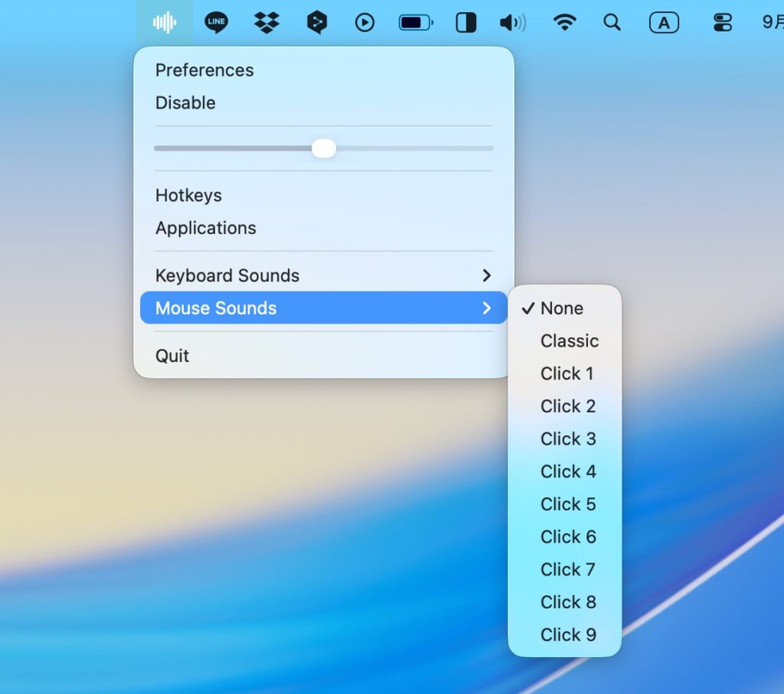
Task: Open the LINE menu bar icon
Action: click(216, 23)
